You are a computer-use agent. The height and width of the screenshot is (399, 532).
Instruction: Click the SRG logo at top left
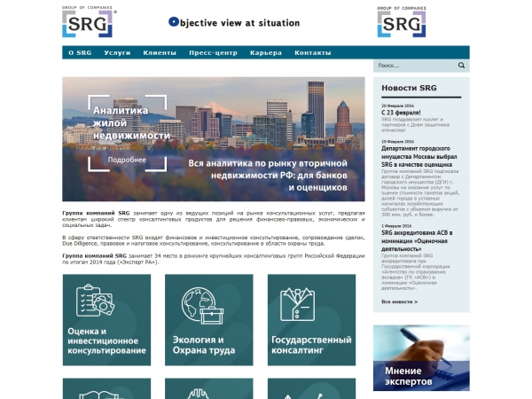[88, 21]
